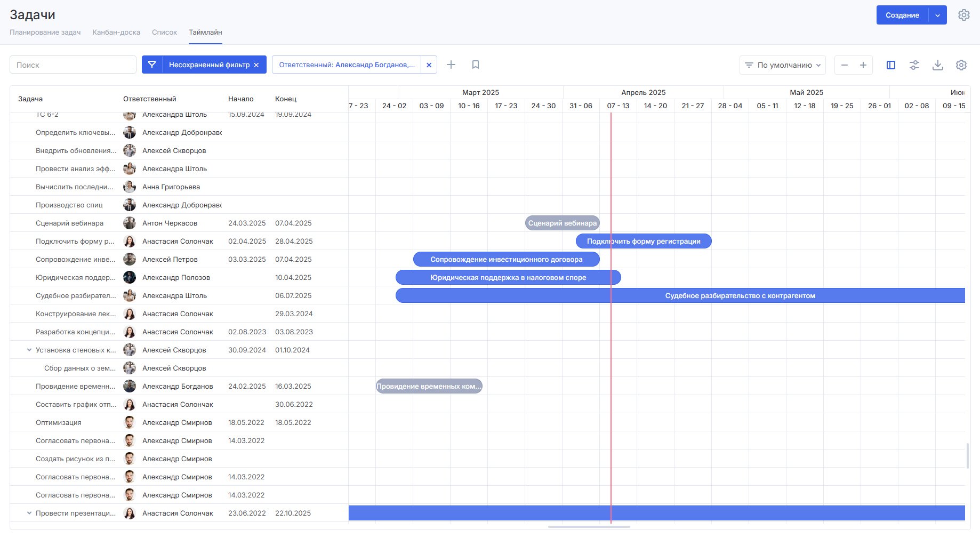Switch to the Канбан-доска tab
Image resolution: width=980 pixels, height=538 pixels.
[x=116, y=33]
